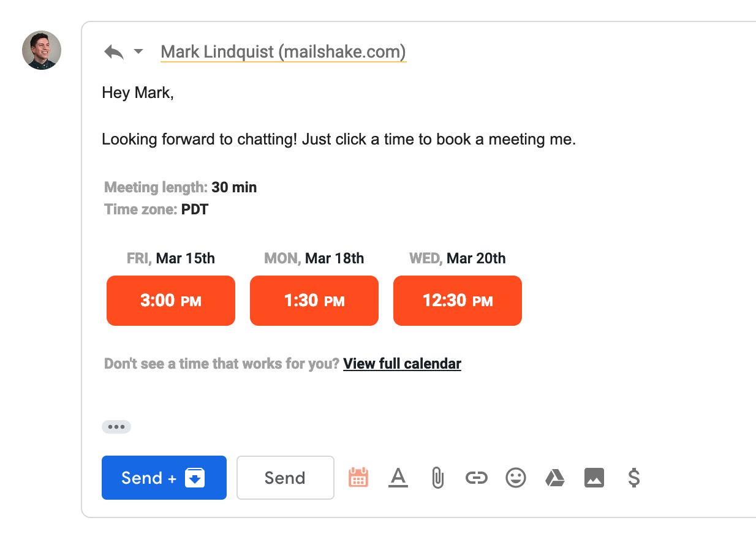Click the blue Send and archive button
Viewport: 756px width, 534px height.
coord(164,478)
